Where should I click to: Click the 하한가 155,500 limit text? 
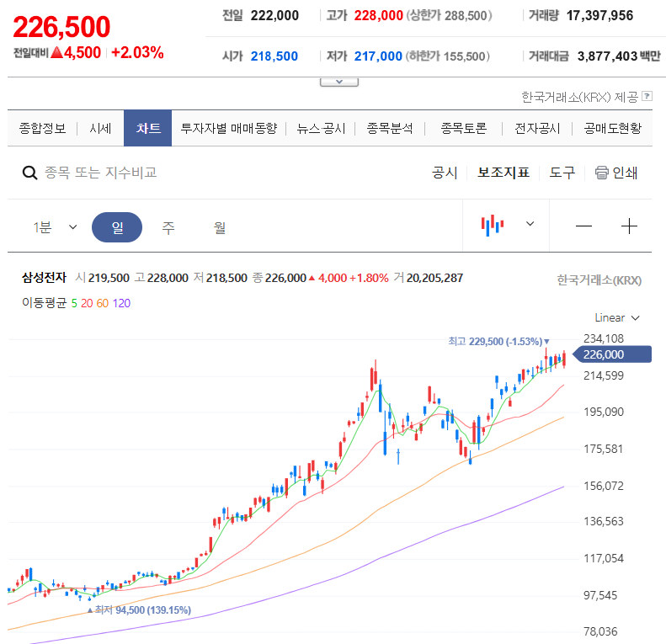448,56
